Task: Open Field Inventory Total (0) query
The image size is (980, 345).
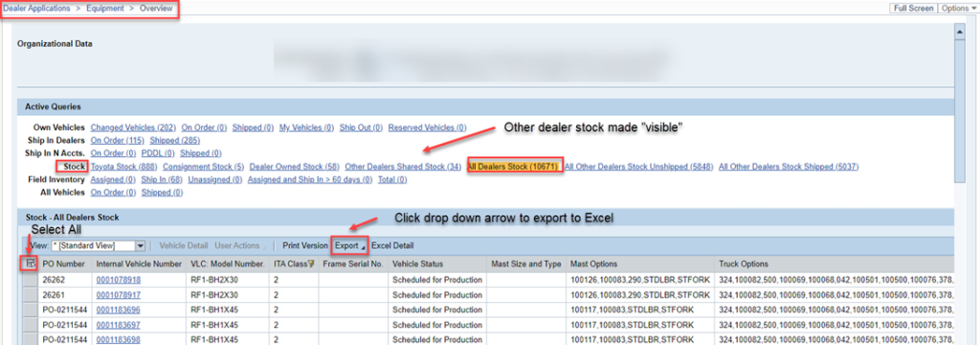Action: point(392,180)
